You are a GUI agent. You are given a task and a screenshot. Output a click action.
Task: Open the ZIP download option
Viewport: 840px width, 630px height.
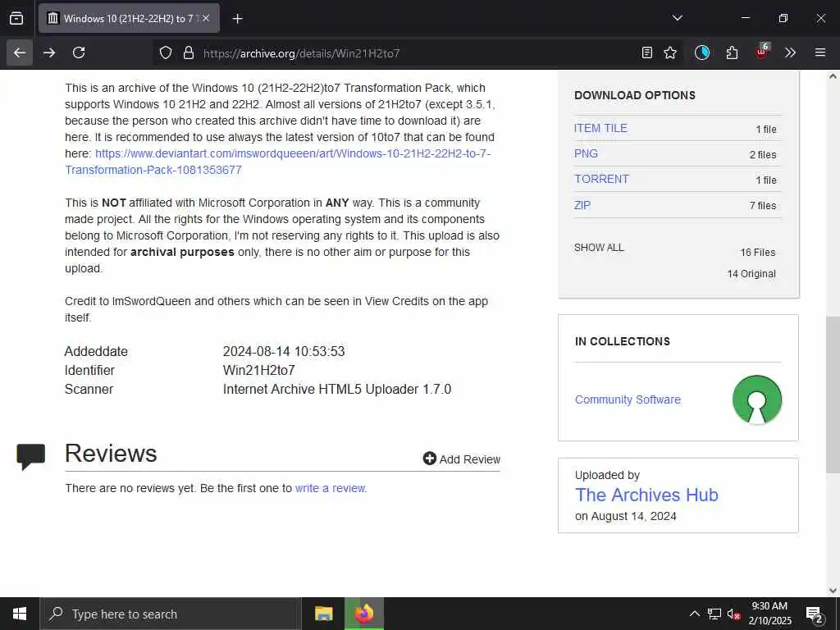[x=582, y=204]
